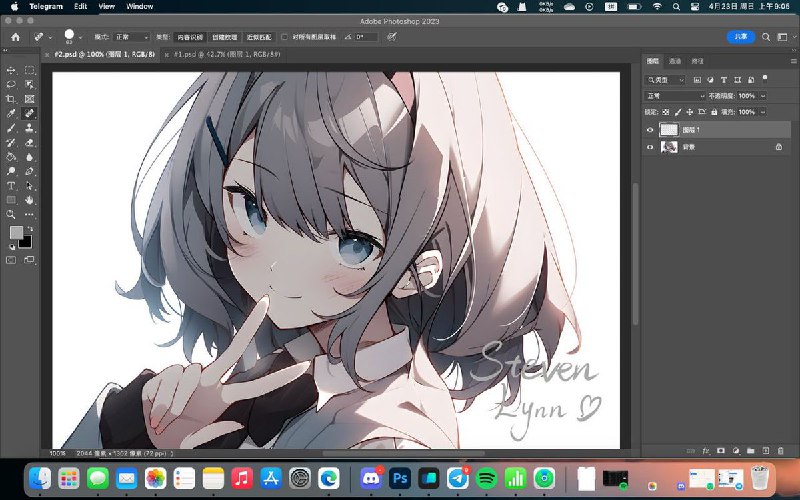
Task: Open the layer blend mode 正常 dropdown
Action: (672, 96)
